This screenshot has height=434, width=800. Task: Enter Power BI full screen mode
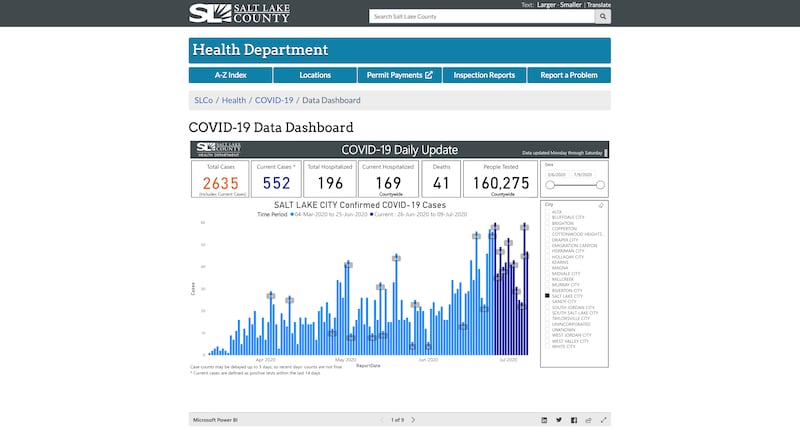tap(604, 420)
